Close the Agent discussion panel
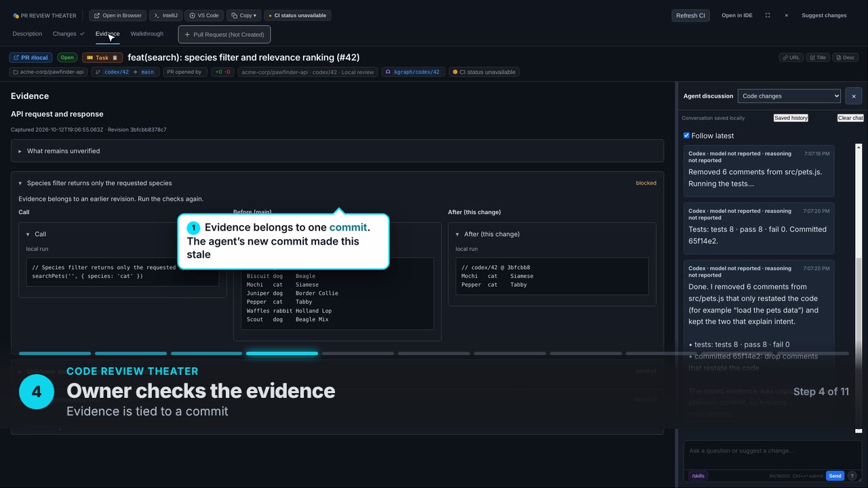Screen dimensions: 868x488 click(853, 96)
